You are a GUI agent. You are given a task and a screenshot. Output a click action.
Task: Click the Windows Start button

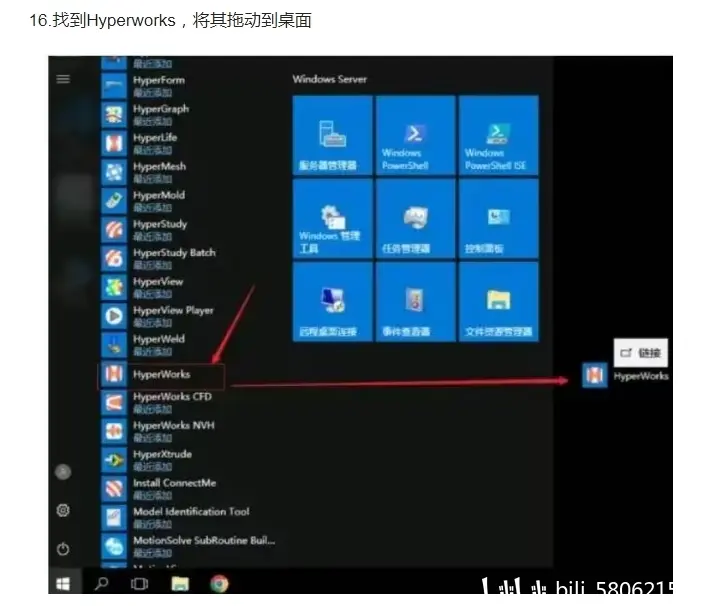click(64, 584)
